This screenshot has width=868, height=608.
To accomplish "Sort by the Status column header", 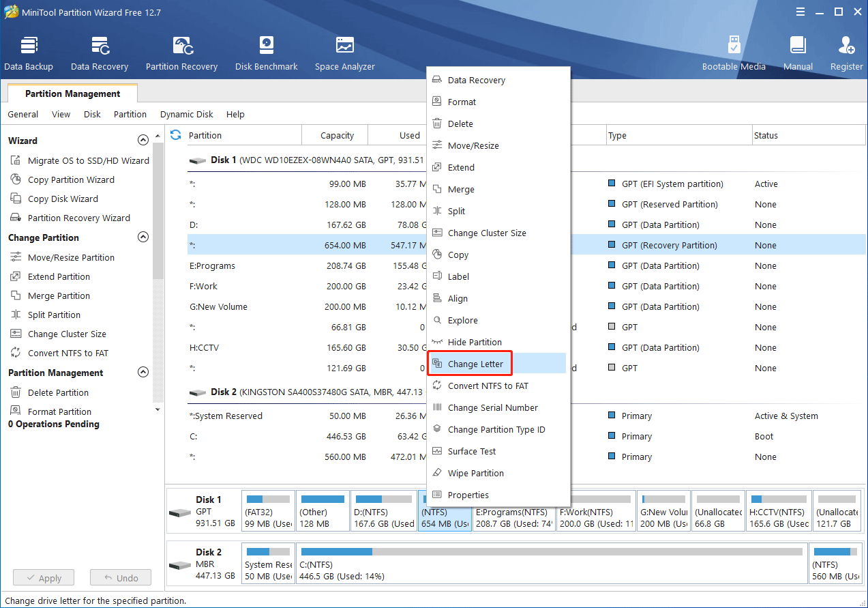I will 809,135.
